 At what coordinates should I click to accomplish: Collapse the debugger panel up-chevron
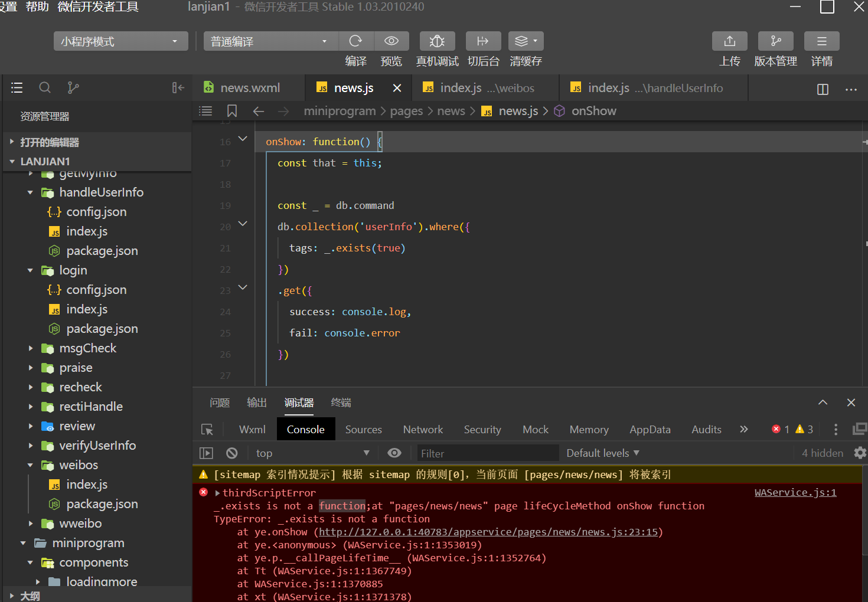tap(823, 403)
